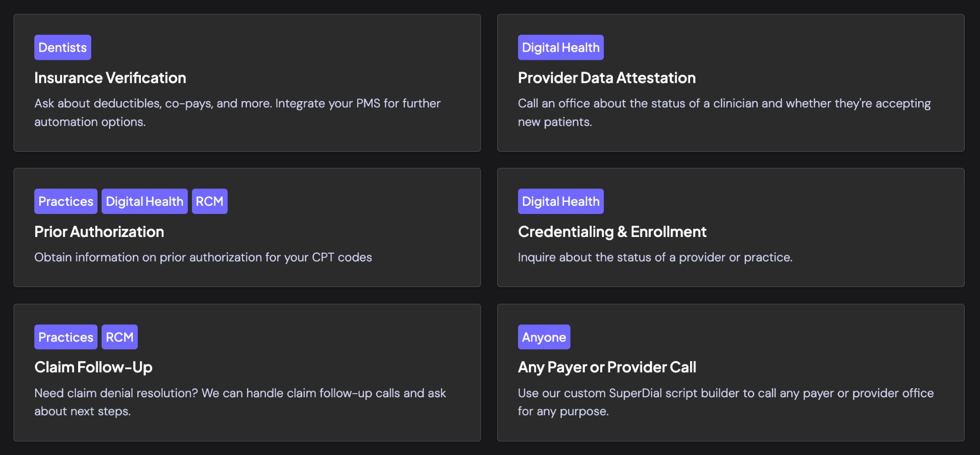
Task: Click the Insurance Verification description about deductibles
Action: [237, 112]
